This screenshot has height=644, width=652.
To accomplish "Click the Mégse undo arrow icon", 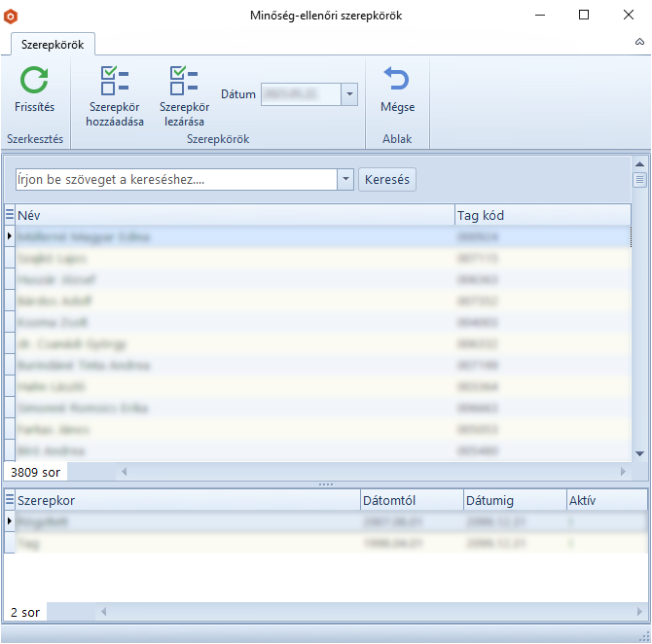I will click(397, 80).
